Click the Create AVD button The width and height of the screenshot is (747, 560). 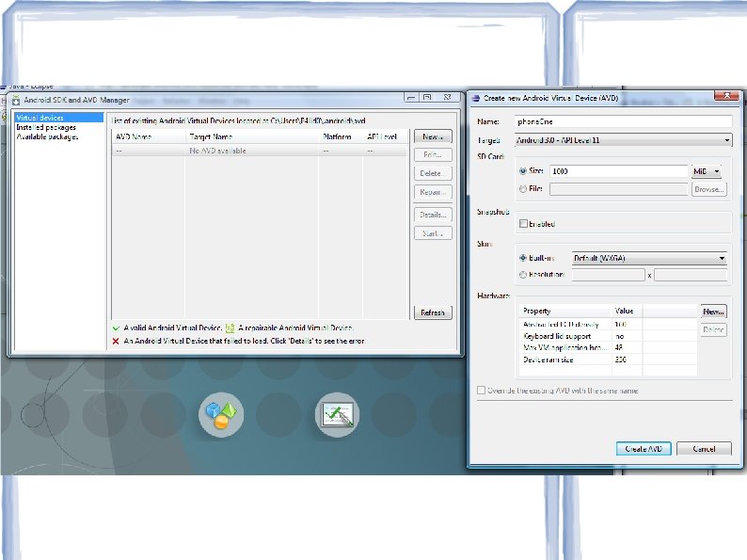(x=644, y=449)
